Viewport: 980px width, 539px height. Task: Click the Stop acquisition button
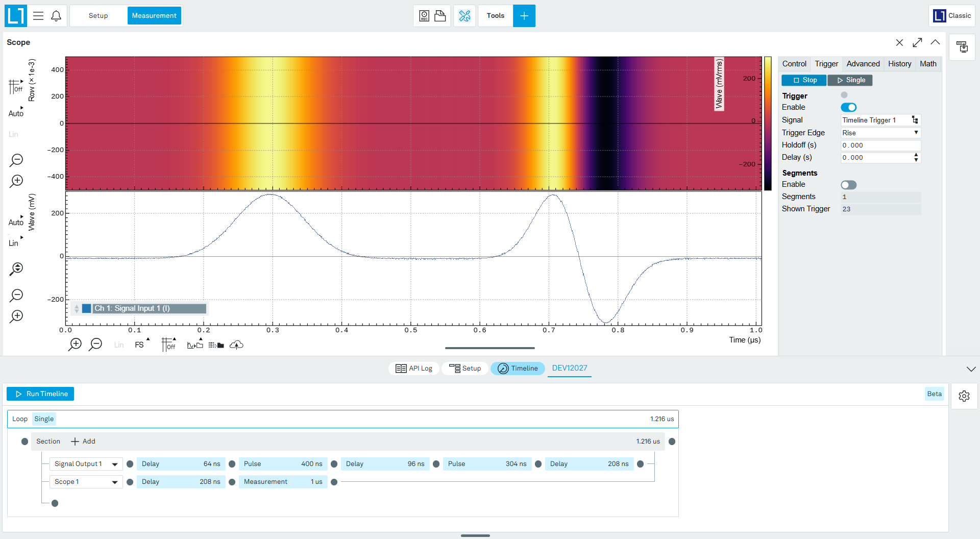pyautogui.click(x=804, y=80)
